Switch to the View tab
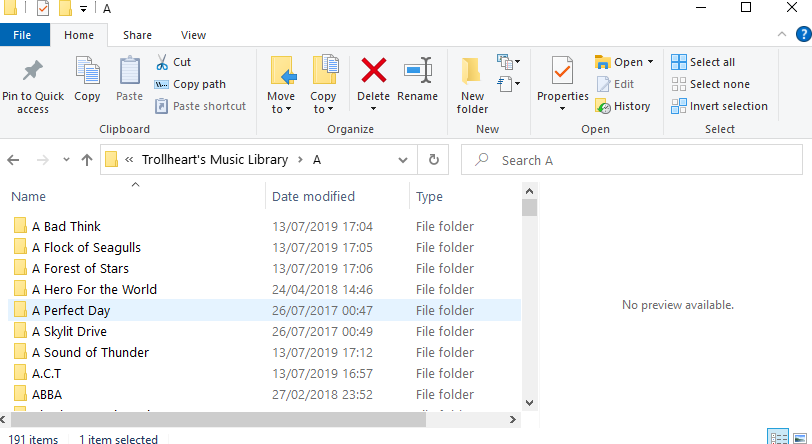 click(193, 35)
